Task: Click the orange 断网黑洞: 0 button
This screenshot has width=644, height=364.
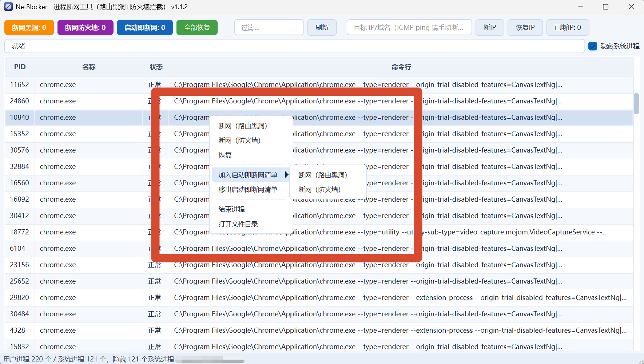Action: click(x=29, y=28)
